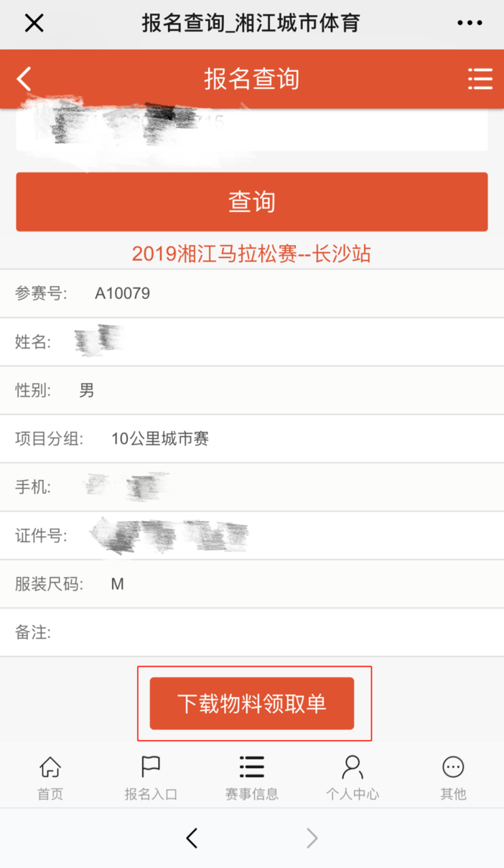Viewport: 504px width, 868px height.
Task: Click the search input field above 查询
Action: pos(252,129)
